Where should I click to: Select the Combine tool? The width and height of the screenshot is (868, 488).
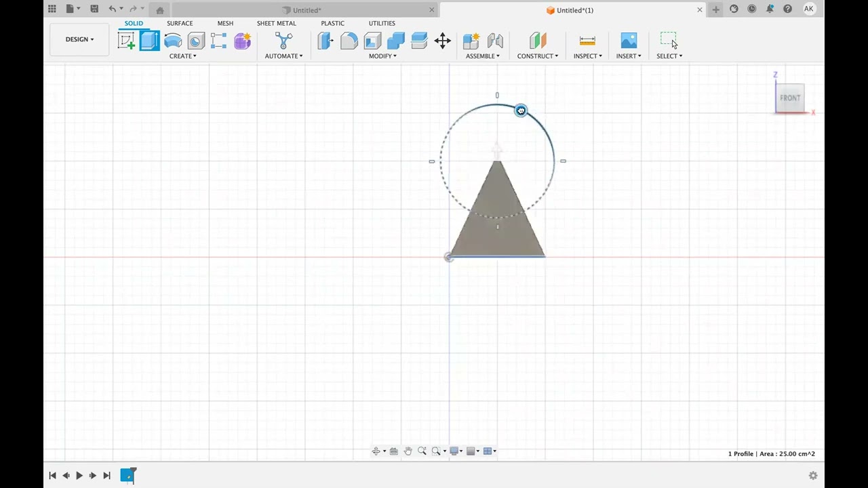click(x=396, y=41)
